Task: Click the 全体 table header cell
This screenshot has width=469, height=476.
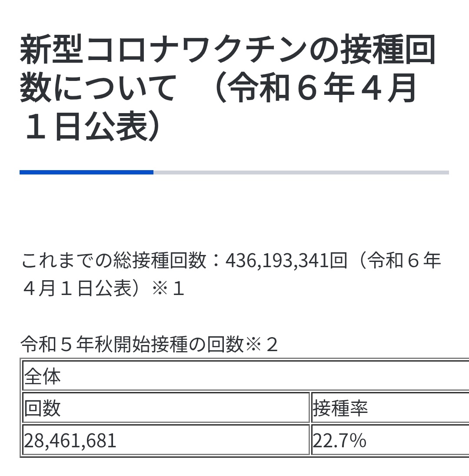Action: [x=246, y=376]
